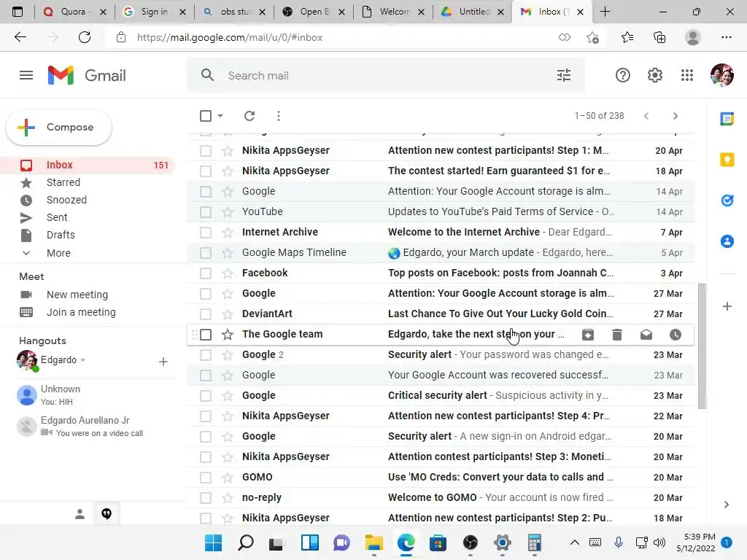The image size is (747, 560).
Task: Click the browser address bar URL
Action: [230, 37]
